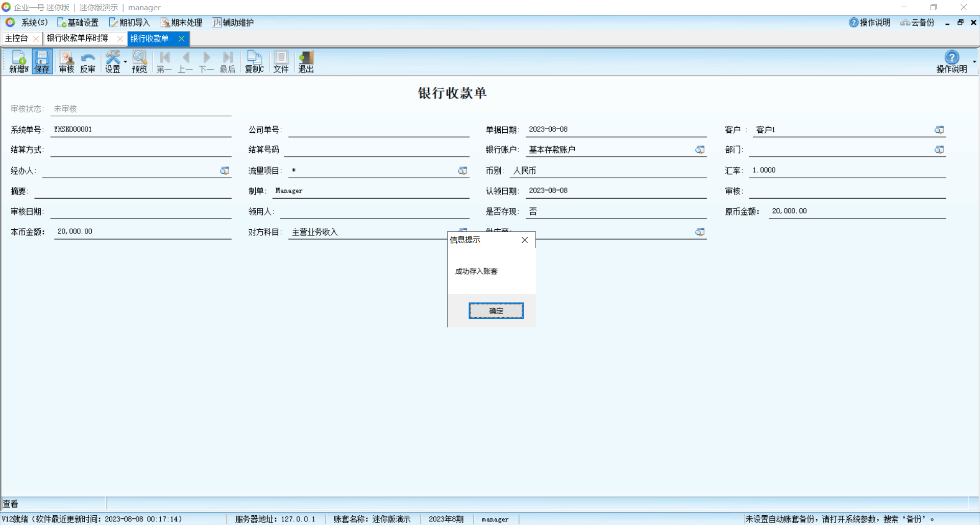Screen dimensions: 980x525
Task: Click the 云备份 cloud backup button
Action: point(917,22)
